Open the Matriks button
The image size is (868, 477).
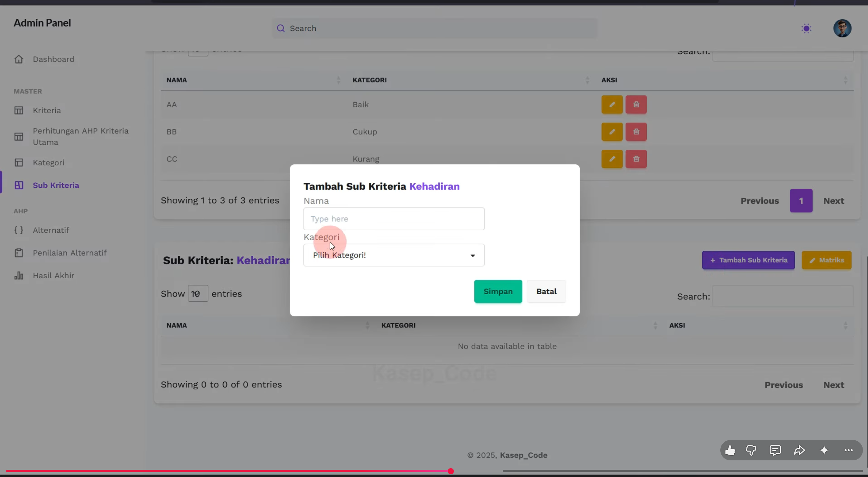(x=826, y=260)
